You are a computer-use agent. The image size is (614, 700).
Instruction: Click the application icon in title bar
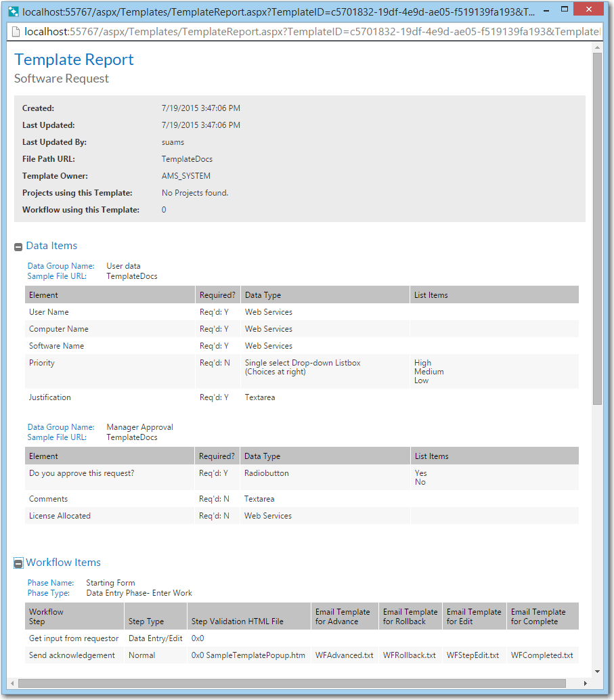point(14,11)
